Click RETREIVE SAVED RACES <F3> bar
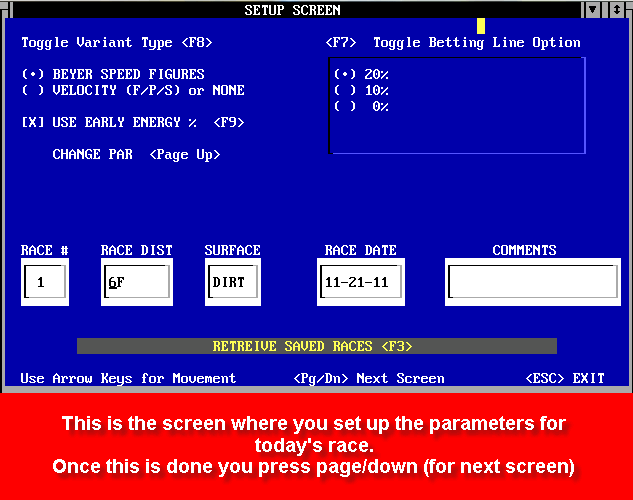Image resolution: width=633 pixels, height=500 pixels. pyautogui.click(x=317, y=346)
